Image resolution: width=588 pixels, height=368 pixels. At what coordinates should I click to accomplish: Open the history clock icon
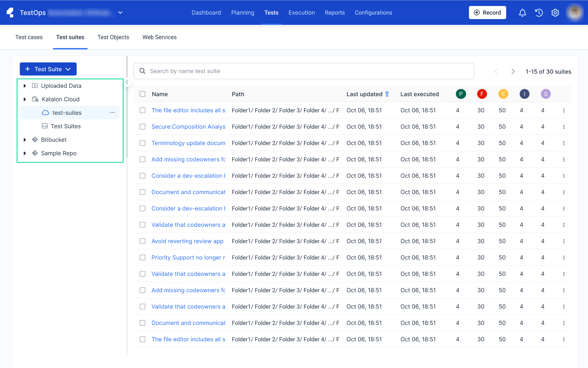point(539,13)
